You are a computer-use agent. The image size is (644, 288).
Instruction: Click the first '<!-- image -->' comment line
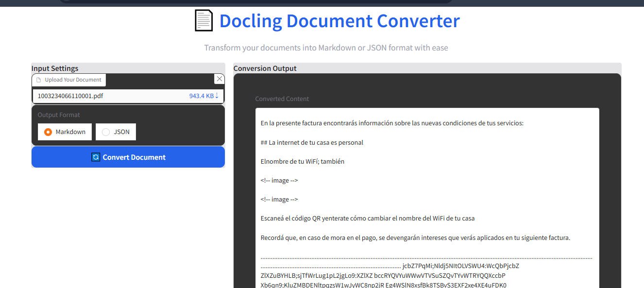[279, 181]
